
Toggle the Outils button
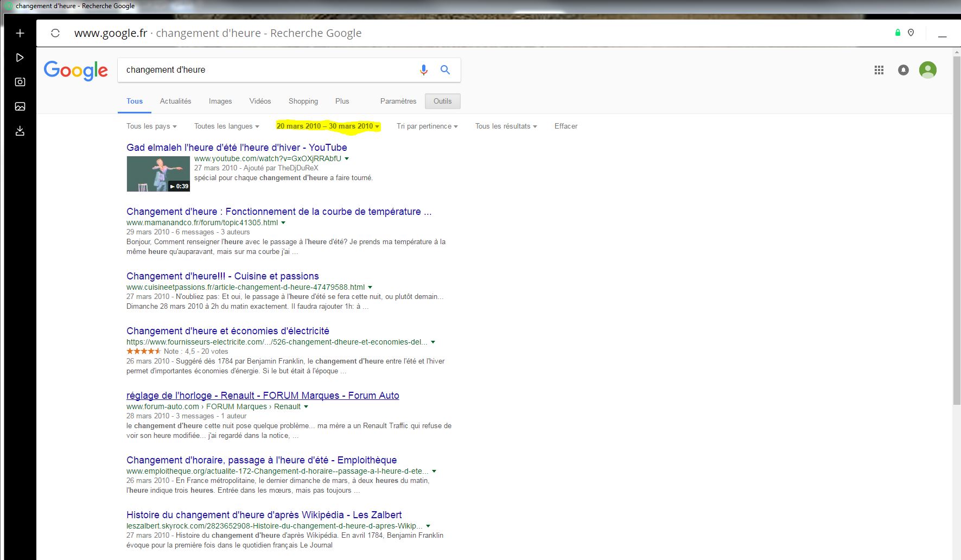[x=442, y=101]
